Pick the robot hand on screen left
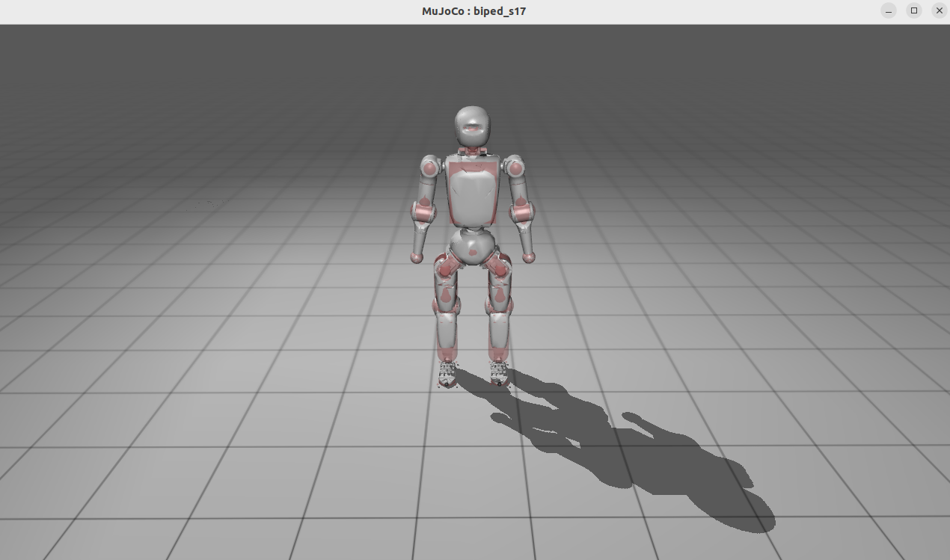950x560 pixels. (417, 257)
